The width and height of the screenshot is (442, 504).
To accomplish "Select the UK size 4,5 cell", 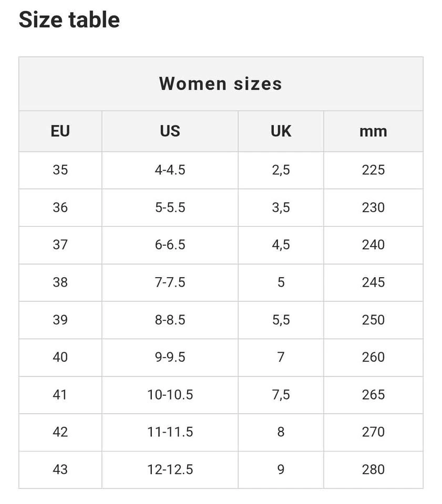I will click(x=281, y=245).
